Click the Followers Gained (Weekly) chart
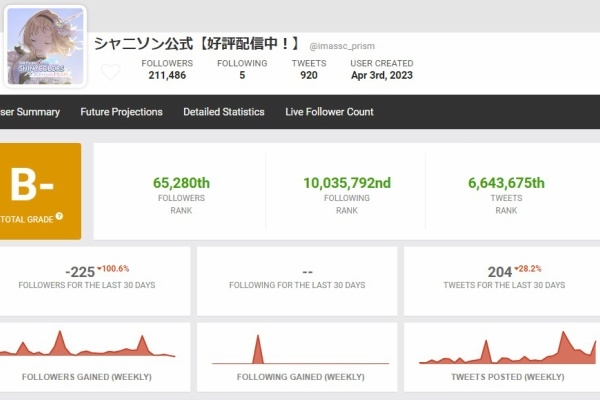600x400 pixels. 87,344
